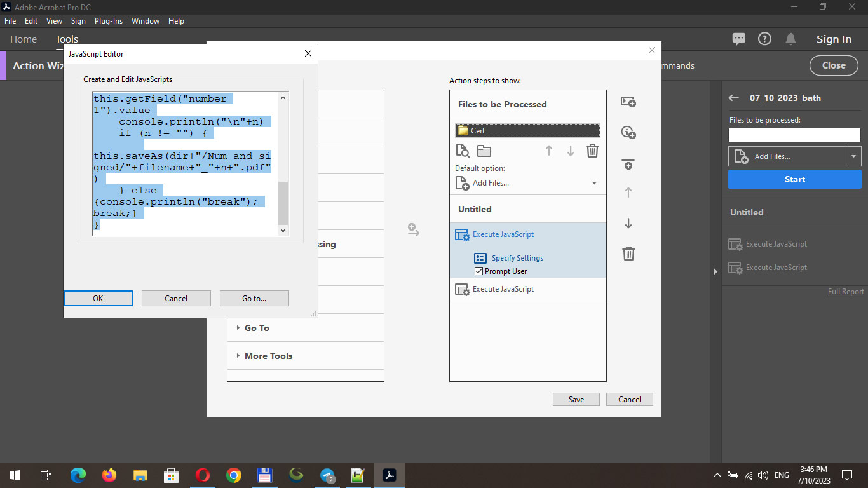Viewport: 868px width, 488px height.
Task: Click the add folder icon under Cert
Action: point(484,151)
